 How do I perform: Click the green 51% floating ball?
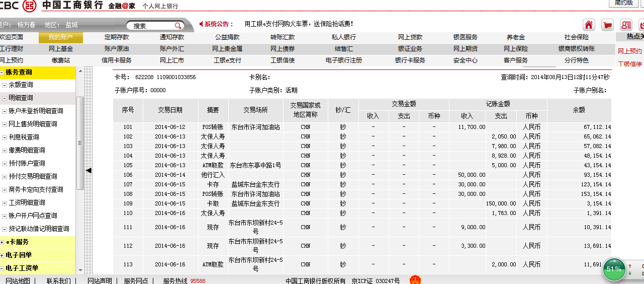click(614, 269)
